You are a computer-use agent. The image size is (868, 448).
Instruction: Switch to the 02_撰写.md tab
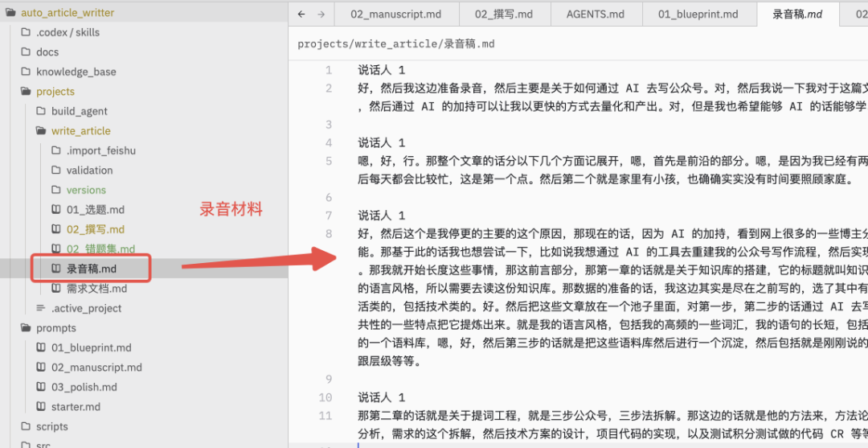[x=502, y=14]
